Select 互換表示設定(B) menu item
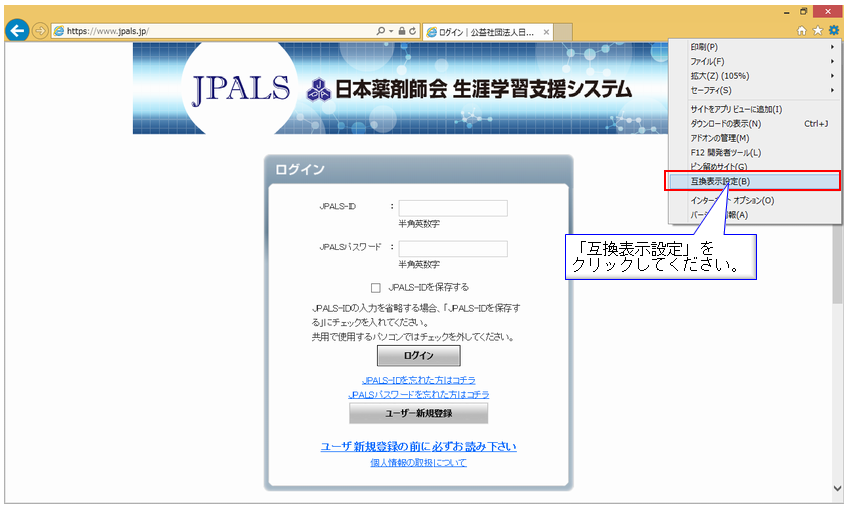 coord(755,182)
